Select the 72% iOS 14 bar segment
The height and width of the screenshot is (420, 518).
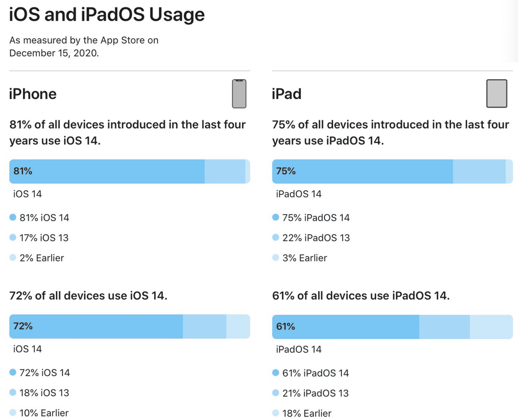point(96,326)
